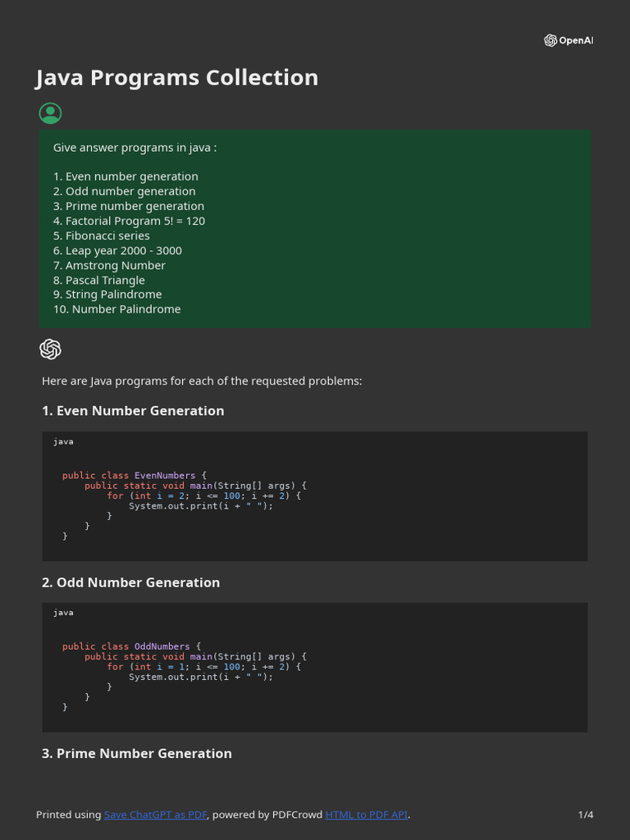Click the EvenNumbers class declaration line

click(x=135, y=475)
